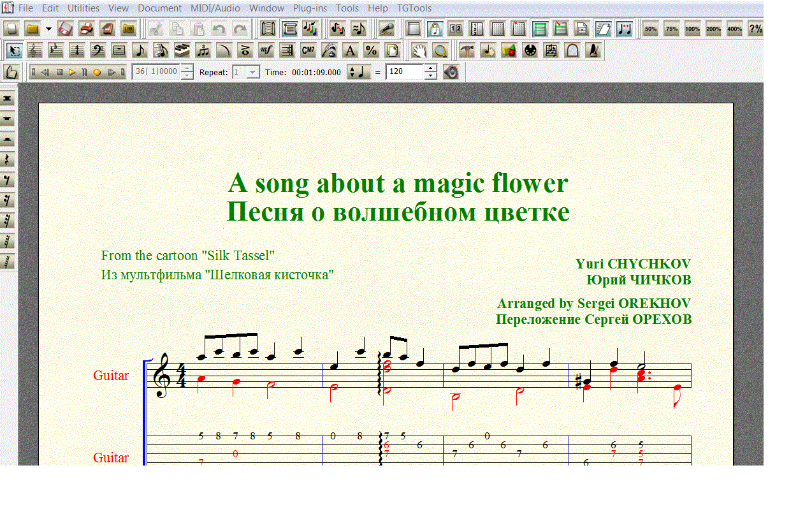Open the TGTools menu

414,8
